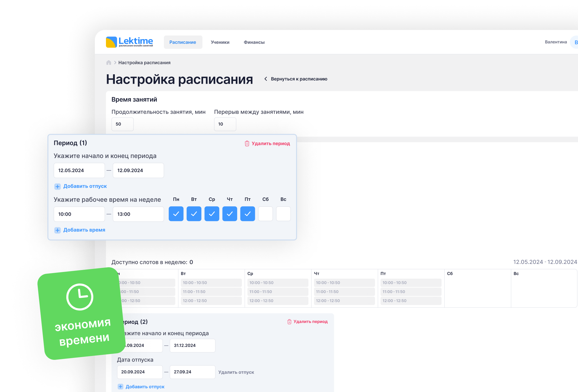Image resolution: width=578 pixels, height=392 pixels.
Task: Click the plus icon next to 'Добавить время'
Action: [x=57, y=230]
